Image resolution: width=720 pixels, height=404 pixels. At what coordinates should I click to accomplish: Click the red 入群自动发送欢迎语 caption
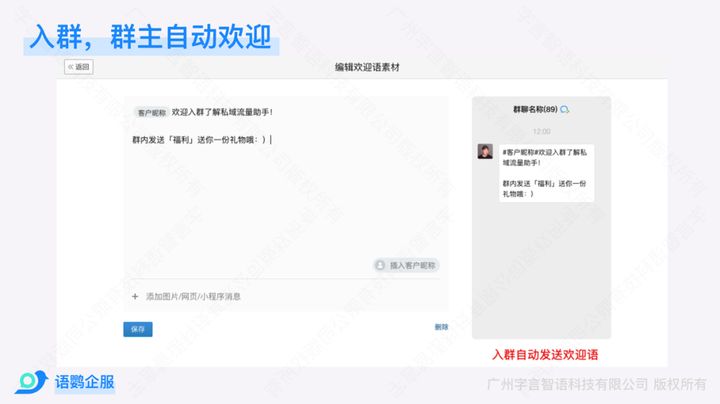click(545, 354)
